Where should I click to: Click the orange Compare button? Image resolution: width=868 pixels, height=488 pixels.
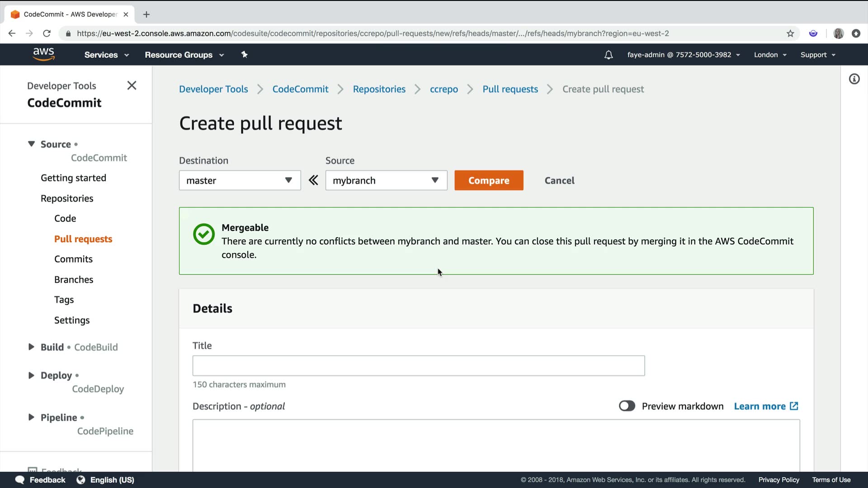(x=489, y=180)
